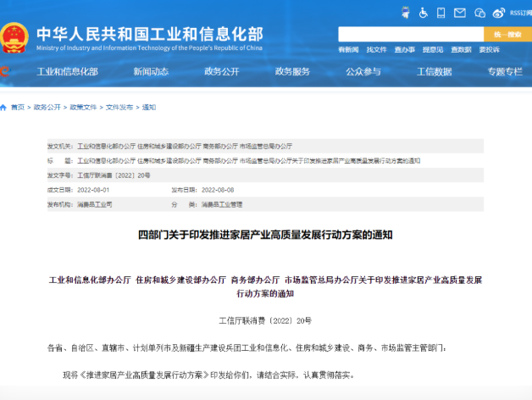Open the 工业和信息化部 navigation menu
This screenshot has width=532, height=400.
[x=67, y=72]
